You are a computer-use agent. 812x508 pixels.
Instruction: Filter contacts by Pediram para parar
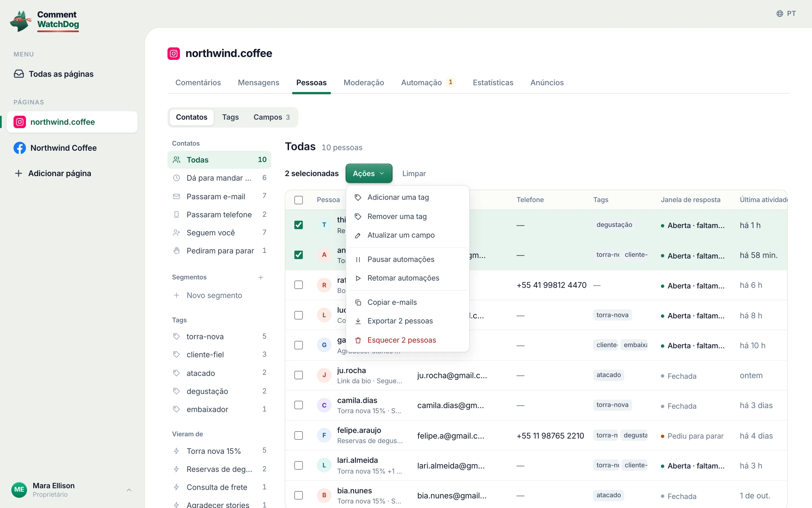click(219, 251)
